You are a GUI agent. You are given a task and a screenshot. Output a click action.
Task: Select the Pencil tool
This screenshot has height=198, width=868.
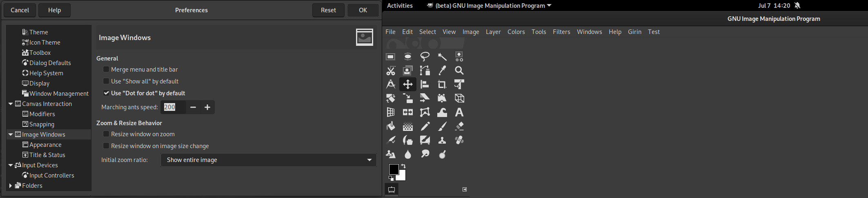point(425,126)
